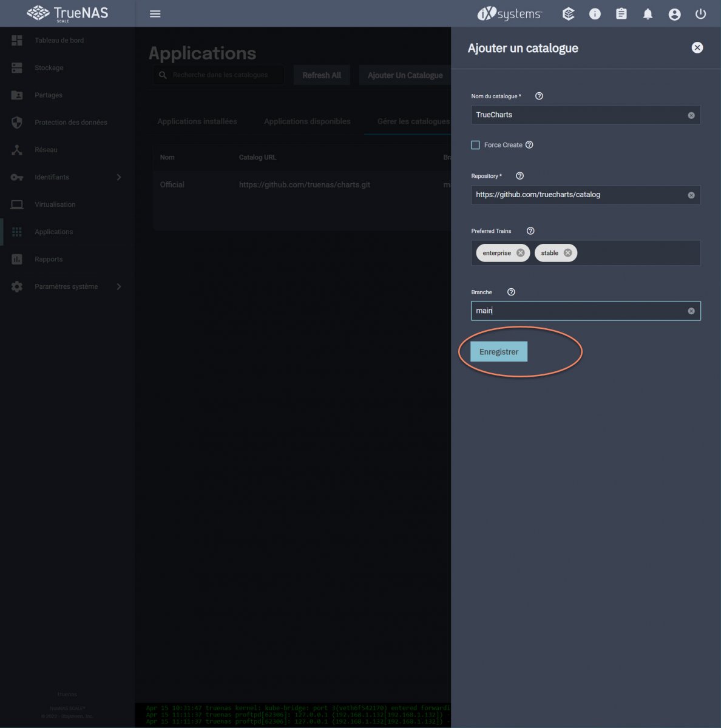Remove the enterprise train chip
The height and width of the screenshot is (728, 721).
tap(520, 253)
